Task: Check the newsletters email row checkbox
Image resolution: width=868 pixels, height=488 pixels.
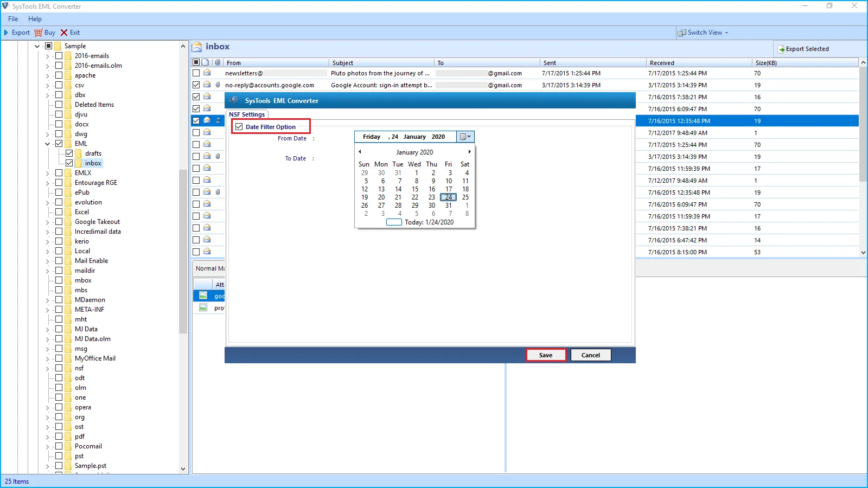Action: (196, 73)
